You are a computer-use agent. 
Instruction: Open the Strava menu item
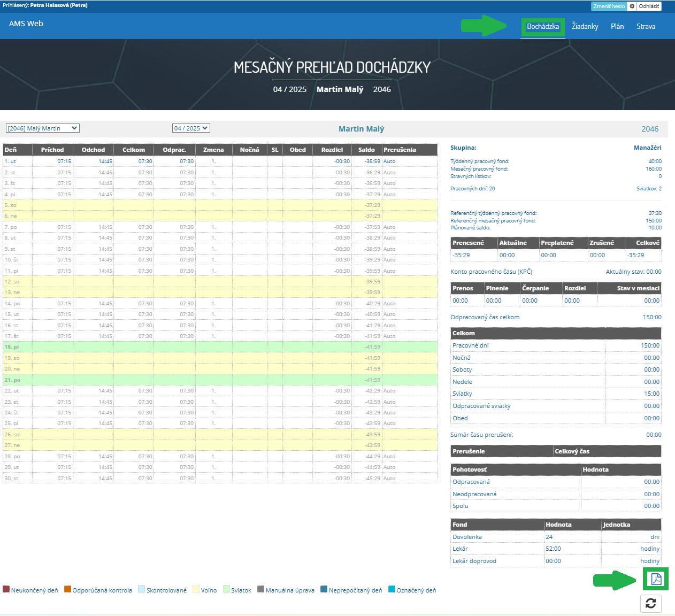(646, 26)
